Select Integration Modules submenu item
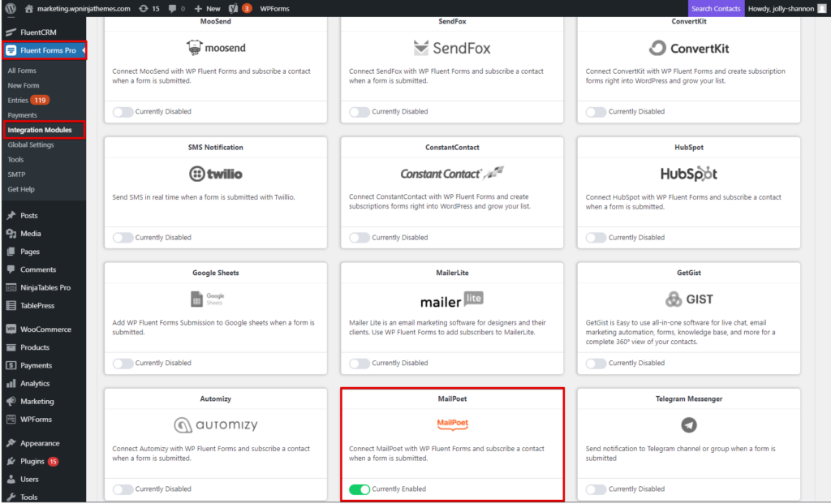 40,130
